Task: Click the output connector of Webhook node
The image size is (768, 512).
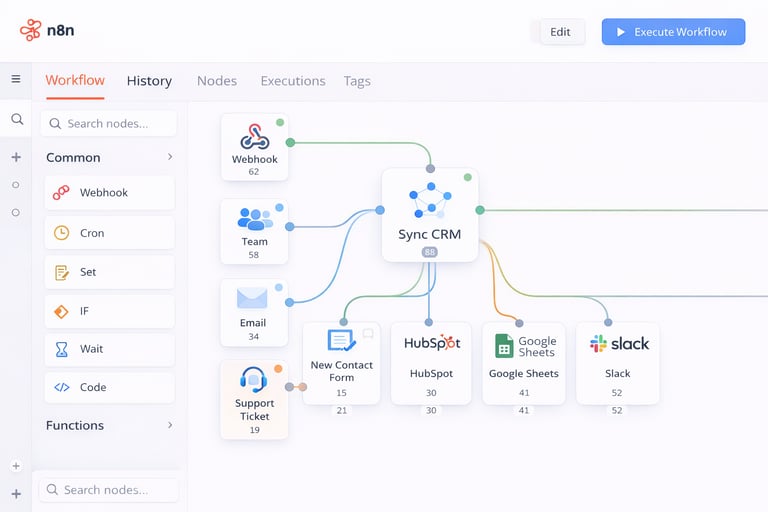Action: click(290, 143)
